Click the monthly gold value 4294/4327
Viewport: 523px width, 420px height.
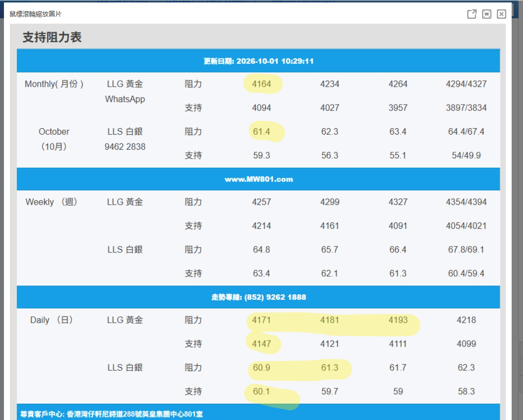pos(466,84)
